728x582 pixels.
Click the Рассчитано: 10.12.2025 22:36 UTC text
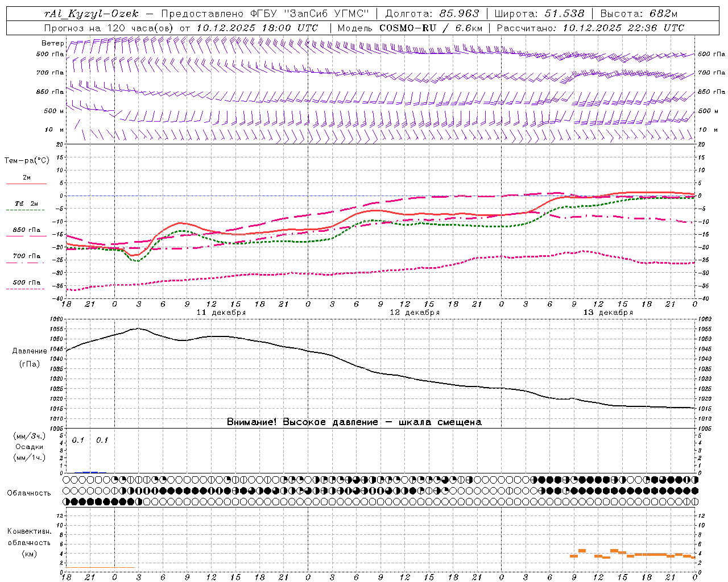pos(590,28)
